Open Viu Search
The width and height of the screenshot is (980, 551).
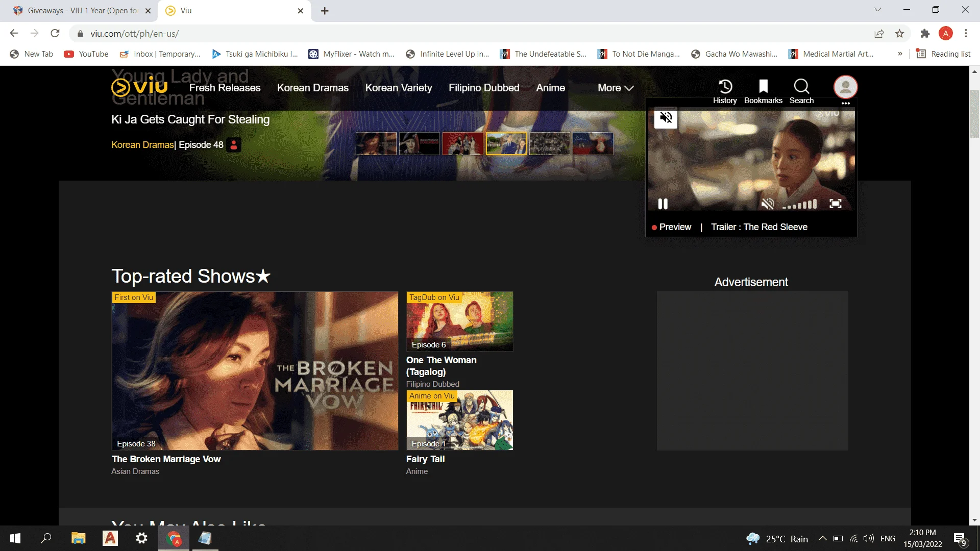[801, 92]
